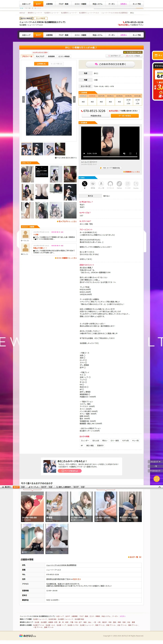This screenshot has height=644, width=163.
Task: Click orange クーポンを見る button
Action: tap(125, 116)
